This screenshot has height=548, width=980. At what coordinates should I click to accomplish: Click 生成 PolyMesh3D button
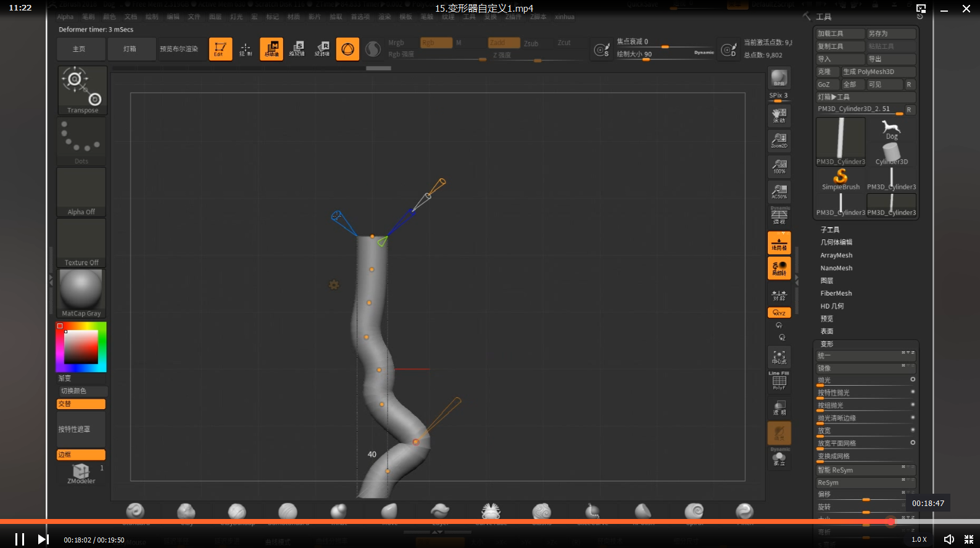click(x=878, y=72)
